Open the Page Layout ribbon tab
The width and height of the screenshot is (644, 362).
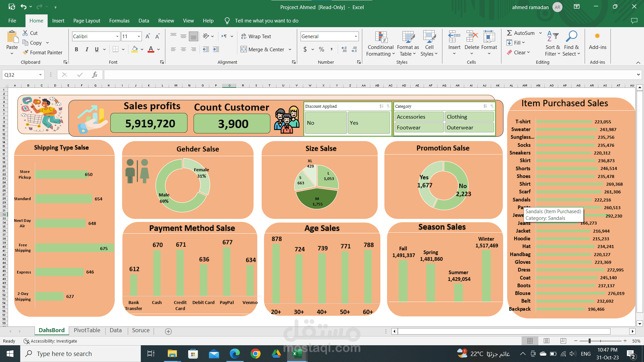(x=87, y=21)
